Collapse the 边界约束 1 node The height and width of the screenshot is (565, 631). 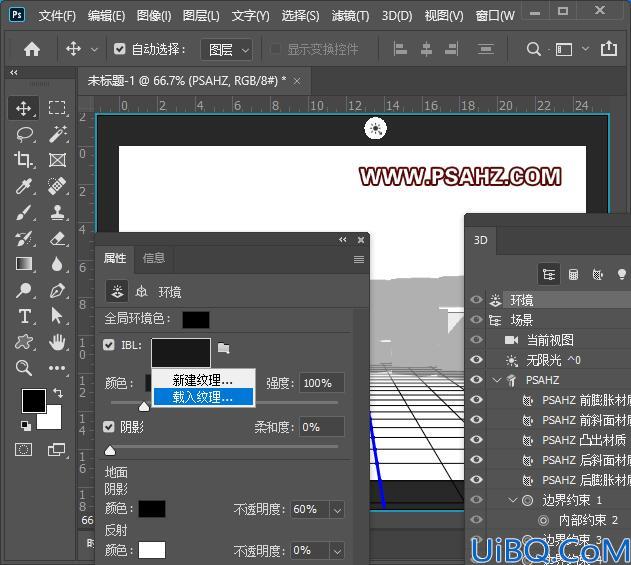[513, 500]
